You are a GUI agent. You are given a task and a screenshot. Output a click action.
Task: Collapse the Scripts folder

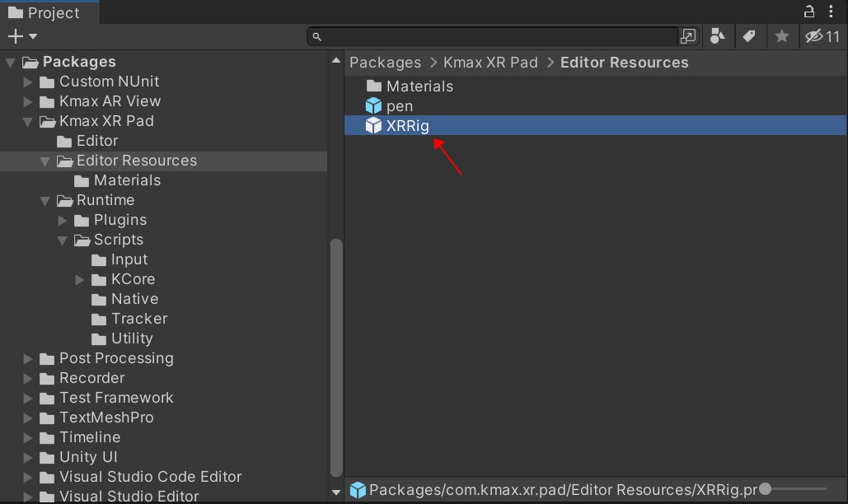(x=62, y=240)
